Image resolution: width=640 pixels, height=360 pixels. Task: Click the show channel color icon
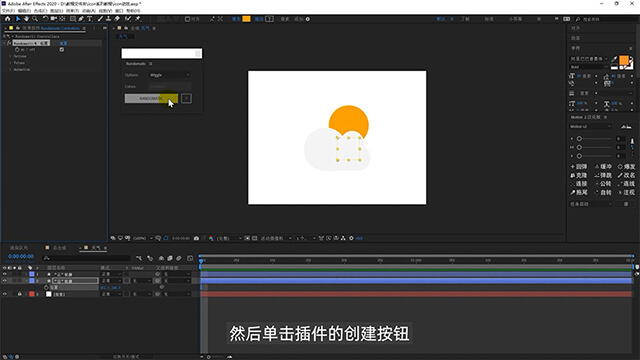click(x=211, y=238)
